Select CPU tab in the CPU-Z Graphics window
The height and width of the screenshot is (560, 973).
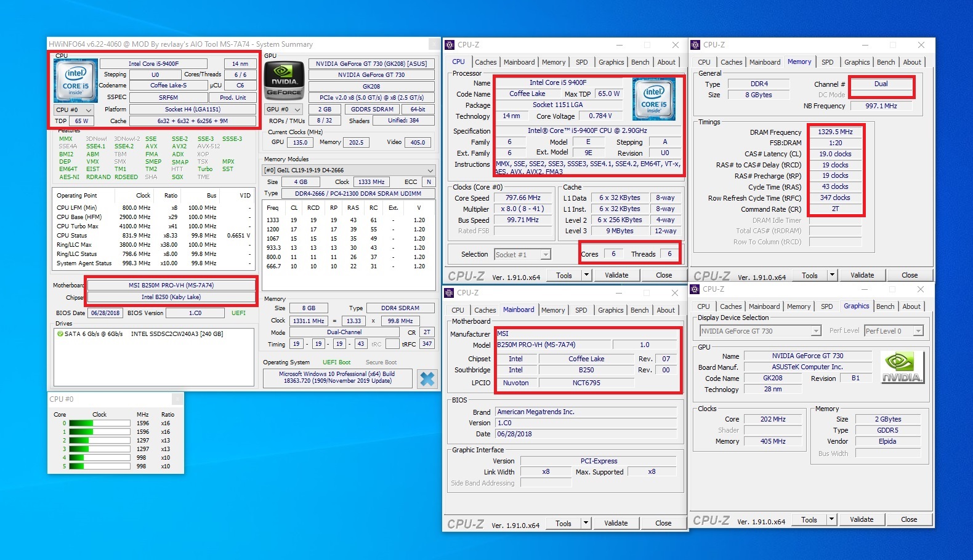[x=703, y=306]
